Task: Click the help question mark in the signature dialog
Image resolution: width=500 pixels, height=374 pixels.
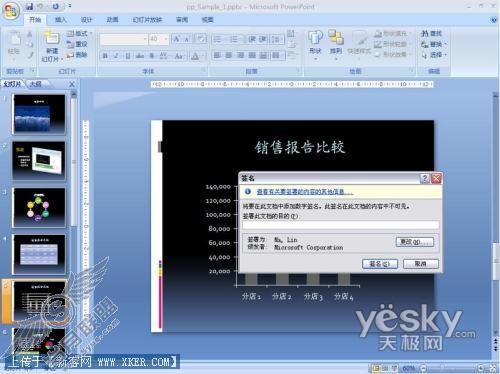Action: [424, 178]
